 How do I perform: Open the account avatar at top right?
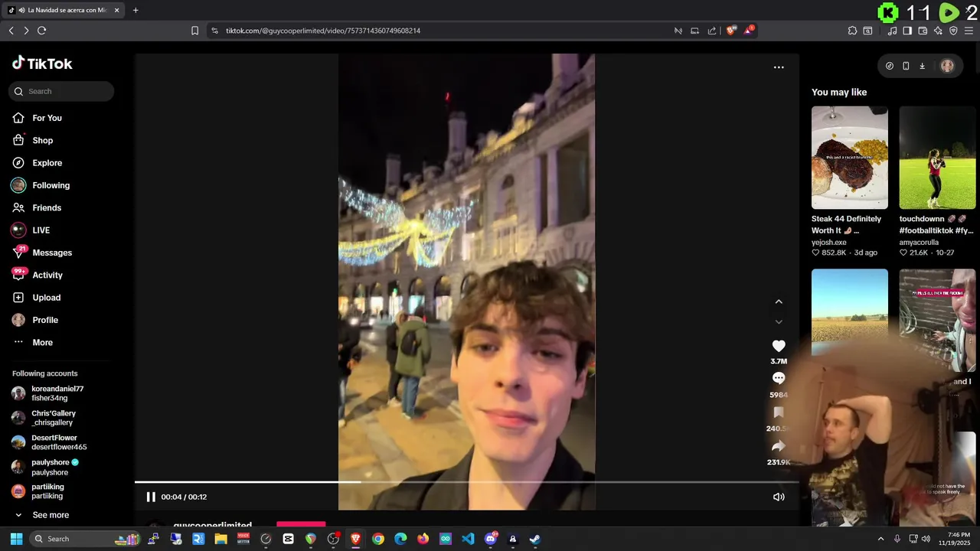coord(947,66)
